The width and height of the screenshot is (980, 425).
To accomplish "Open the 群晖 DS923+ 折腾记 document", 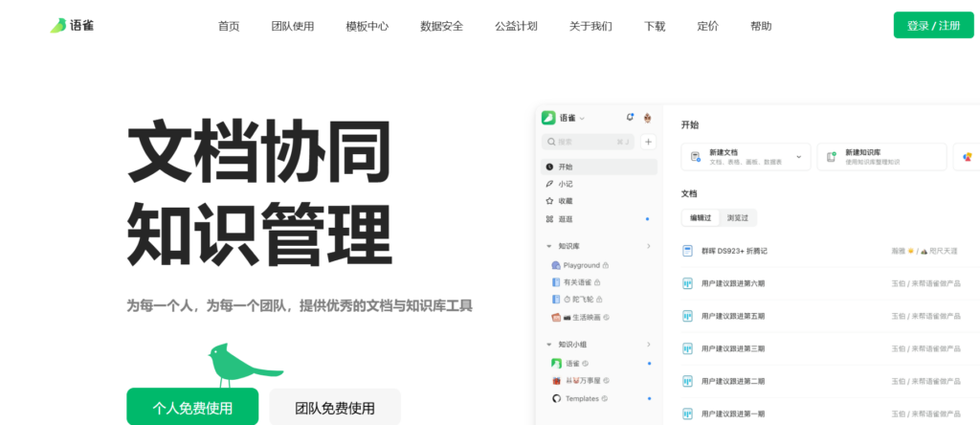I will coord(736,251).
